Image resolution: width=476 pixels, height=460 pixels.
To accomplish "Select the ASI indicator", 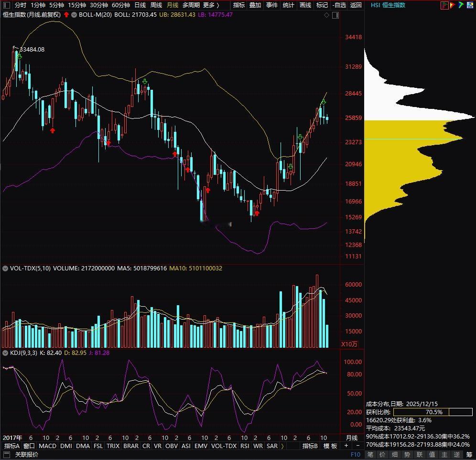I will tap(186, 446).
